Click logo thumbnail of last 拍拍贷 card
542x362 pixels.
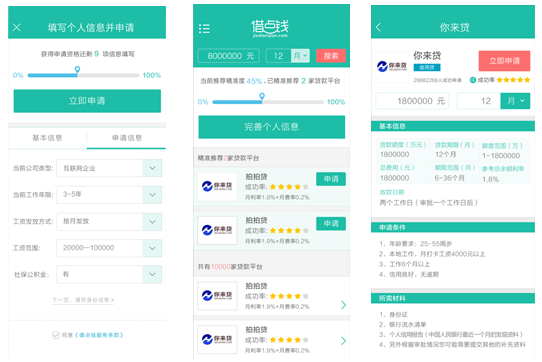[x=217, y=339]
